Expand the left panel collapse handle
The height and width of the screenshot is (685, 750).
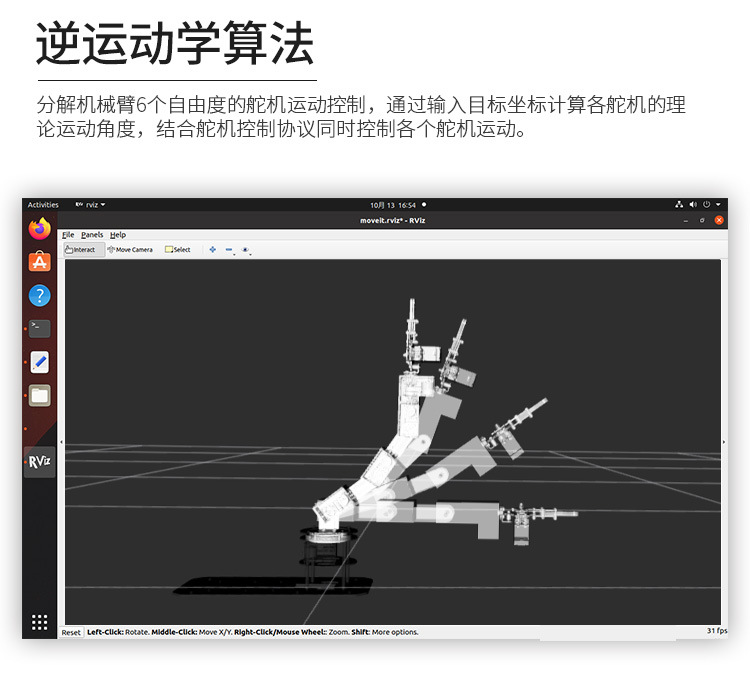pyautogui.click(x=61, y=442)
